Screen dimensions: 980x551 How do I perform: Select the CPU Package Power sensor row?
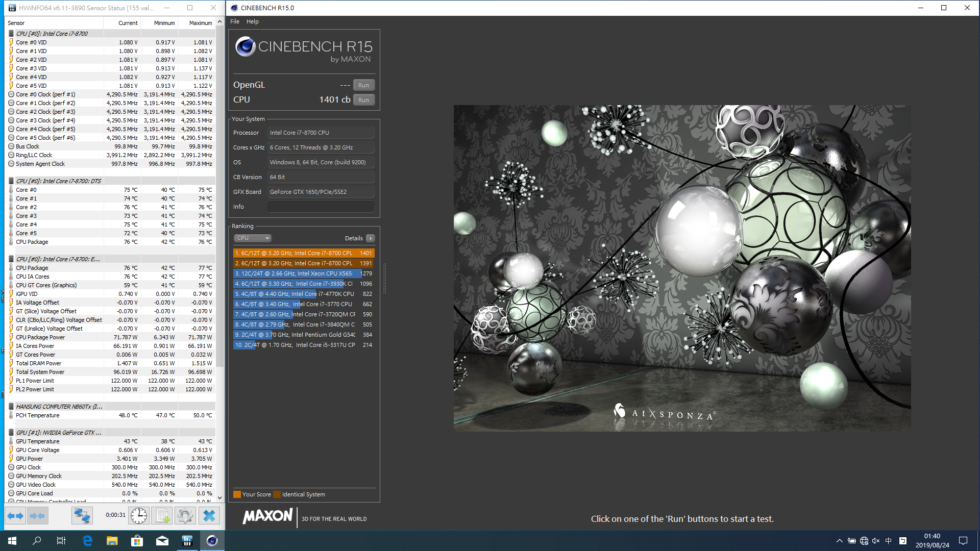click(x=111, y=337)
